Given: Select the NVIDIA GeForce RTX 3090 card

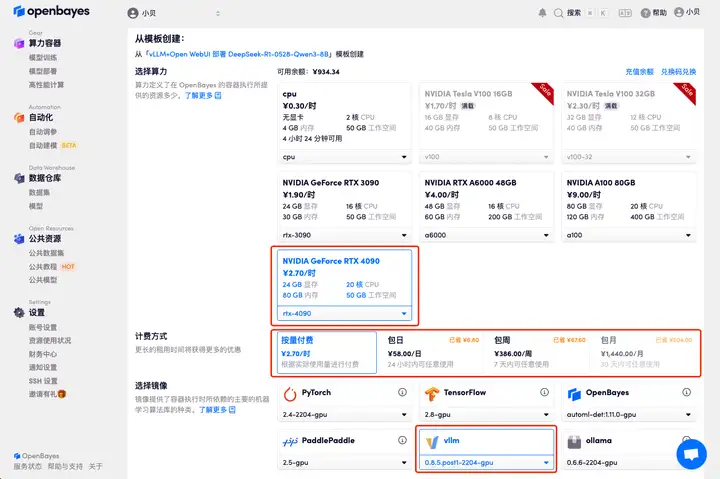Looking at the screenshot, I should click(x=344, y=208).
